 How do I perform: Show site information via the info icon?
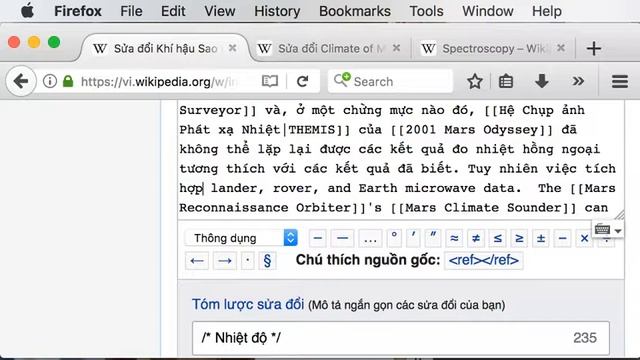[x=49, y=81]
